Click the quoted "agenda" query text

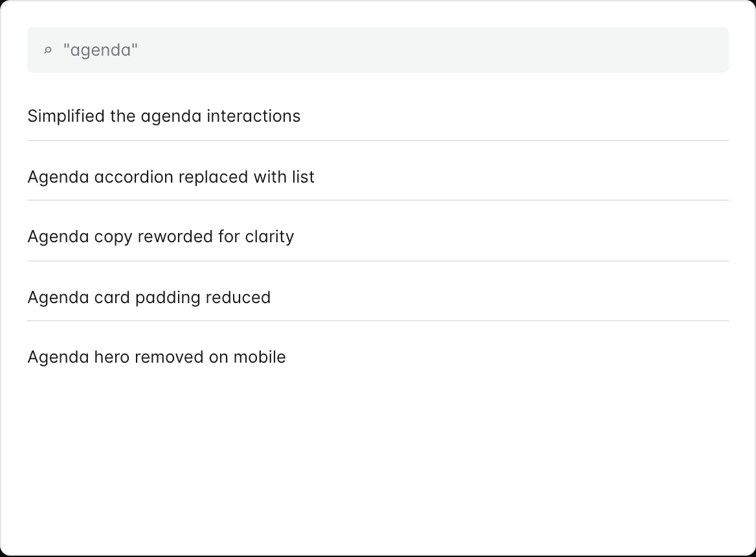[100, 50]
